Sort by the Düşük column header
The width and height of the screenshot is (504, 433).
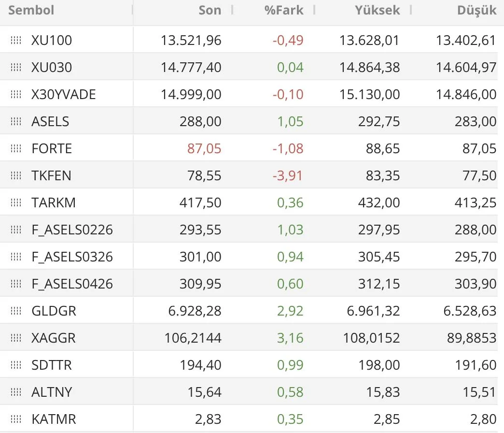(x=476, y=10)
